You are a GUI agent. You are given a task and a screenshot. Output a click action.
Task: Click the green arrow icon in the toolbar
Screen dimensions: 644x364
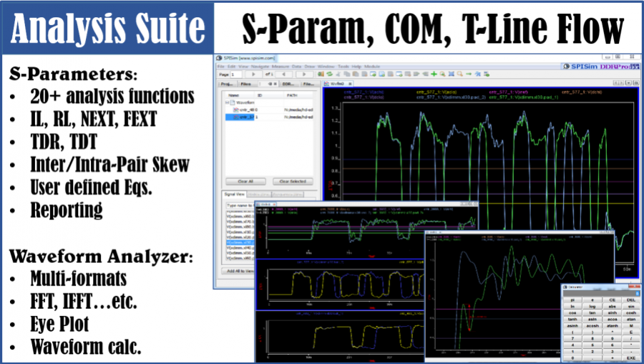coord(469,74)
